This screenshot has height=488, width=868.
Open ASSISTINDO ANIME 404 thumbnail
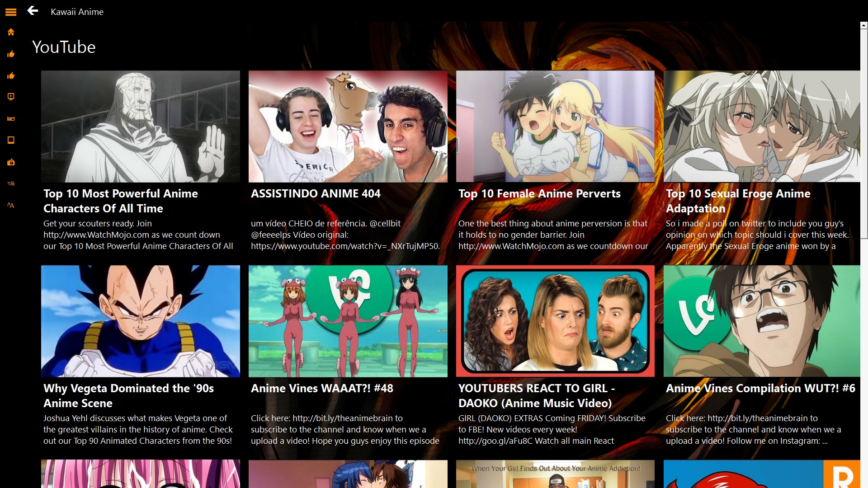pos(348,127)
